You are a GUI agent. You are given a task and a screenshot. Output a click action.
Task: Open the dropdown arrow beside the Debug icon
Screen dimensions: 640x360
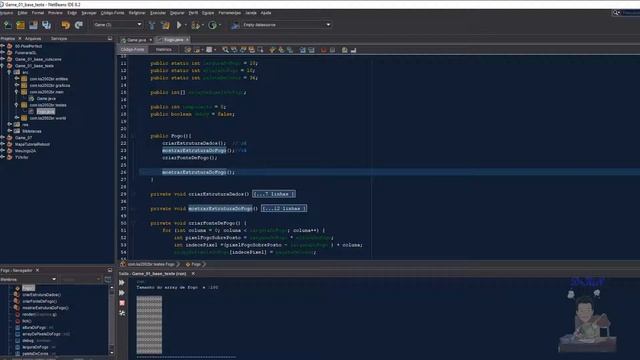(x=203, y=25)
